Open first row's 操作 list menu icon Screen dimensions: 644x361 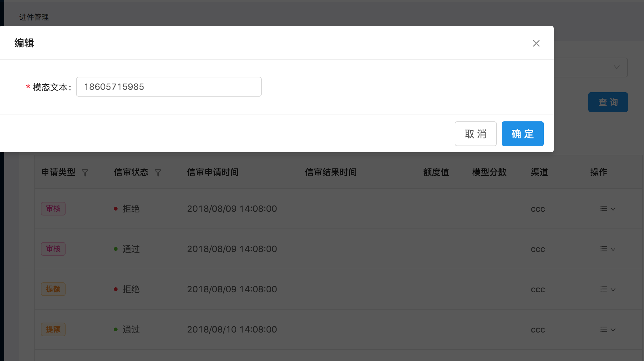pos(603,209)
